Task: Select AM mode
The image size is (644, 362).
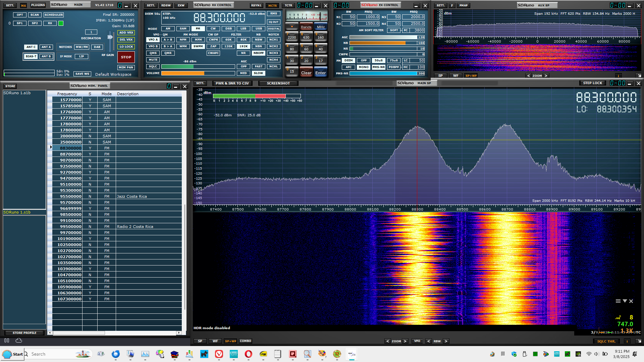Action: pos(168,28)
